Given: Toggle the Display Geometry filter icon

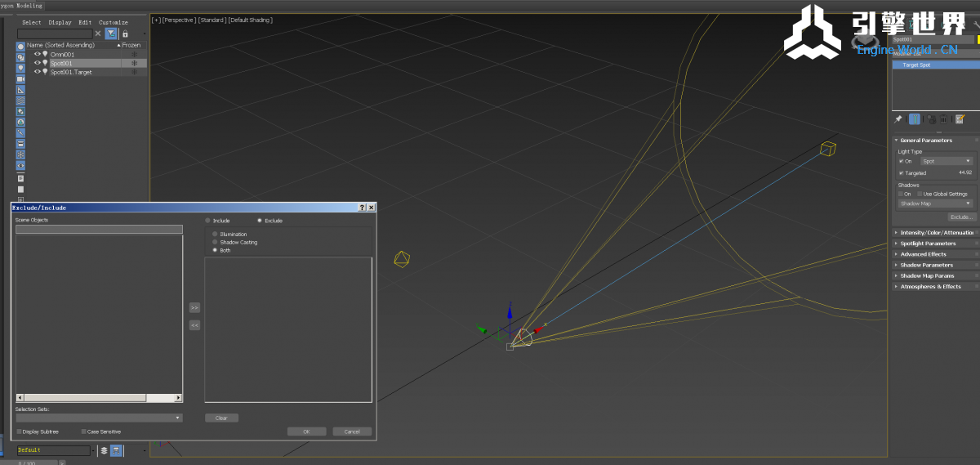Looking at the screenshot, I should coord(20,47).
